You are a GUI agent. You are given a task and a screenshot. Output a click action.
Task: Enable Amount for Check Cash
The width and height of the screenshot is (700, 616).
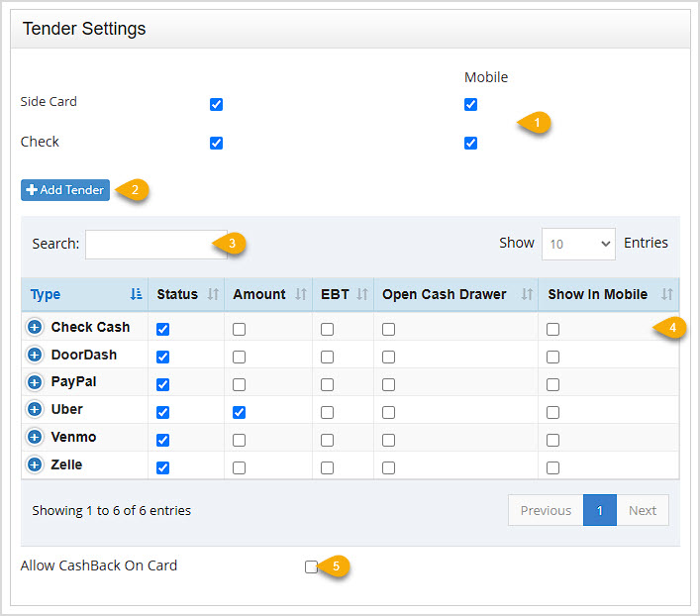[x=239, y=329]
